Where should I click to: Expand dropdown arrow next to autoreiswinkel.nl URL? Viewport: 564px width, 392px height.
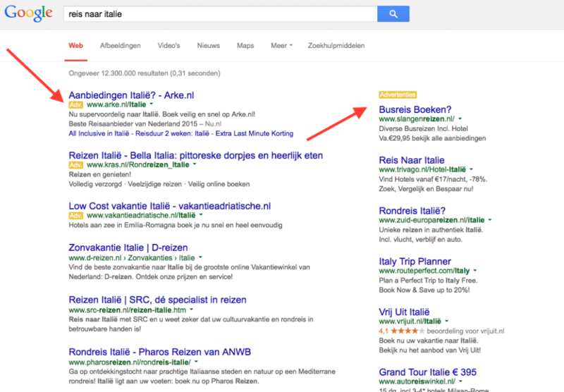point(461,381)
